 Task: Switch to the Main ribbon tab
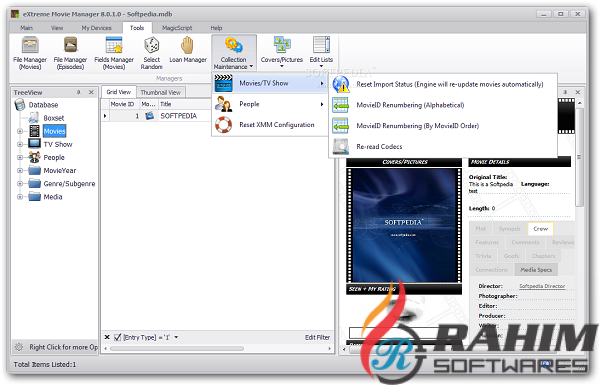26,28
